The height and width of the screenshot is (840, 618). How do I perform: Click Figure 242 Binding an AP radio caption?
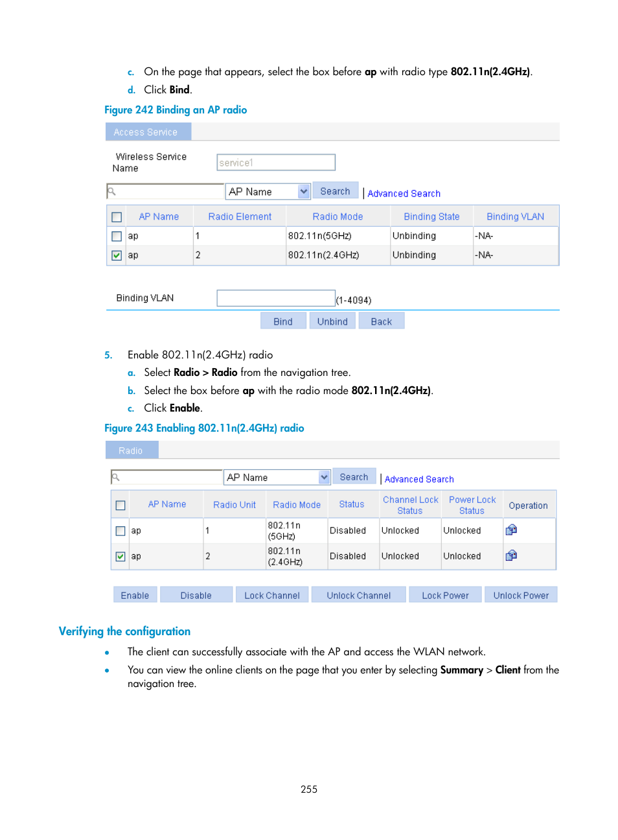[176, 110]
